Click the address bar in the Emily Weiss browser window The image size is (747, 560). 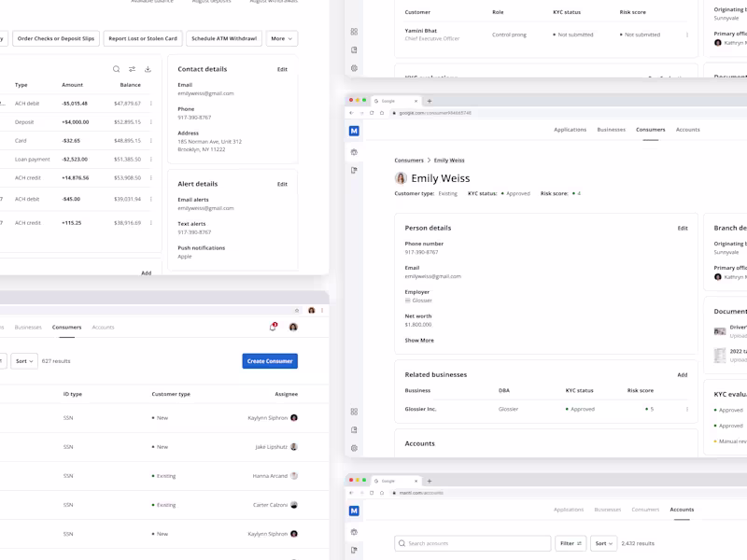coord(567,113)
